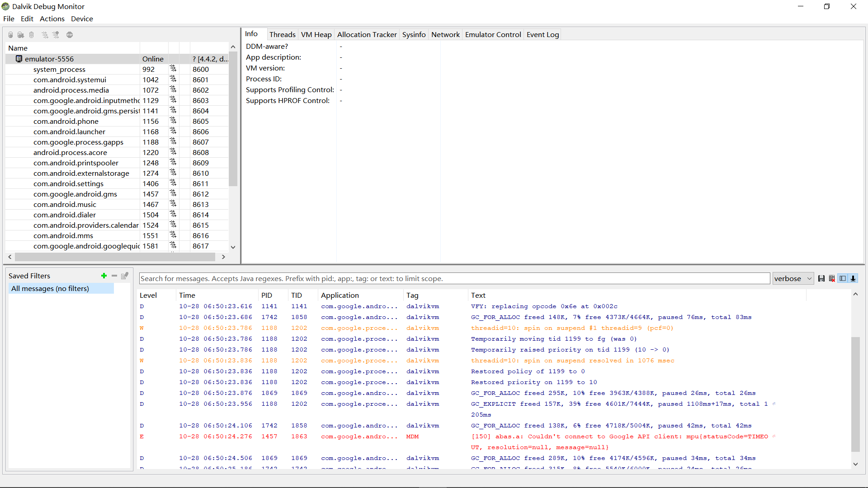
Task: Click the delete logcat filter minus icon
Action: pos(114,276)
